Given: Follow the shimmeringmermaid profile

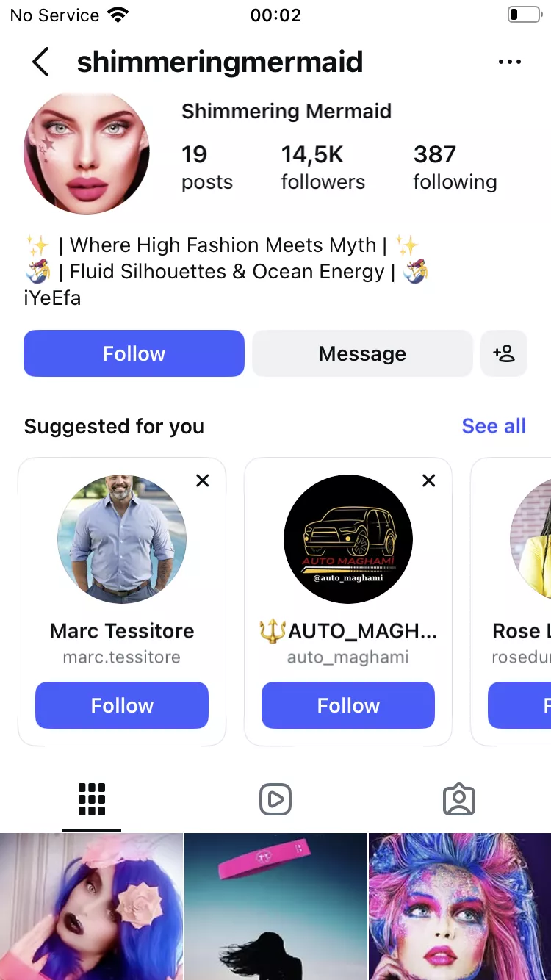Looking at the screenshot, I should [134, 353].
